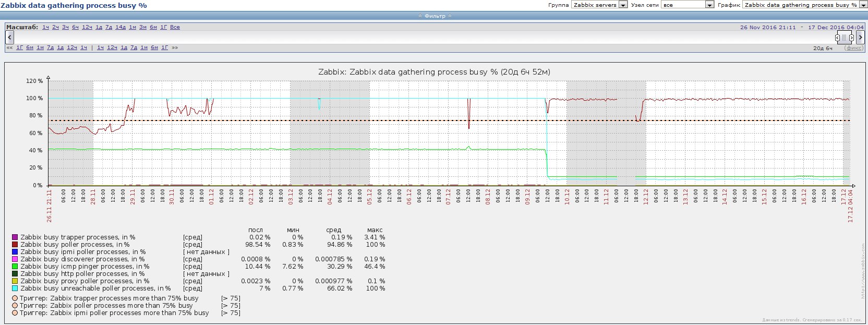Click the 46.4 % max value for icmp pinger

coord(375,267)
